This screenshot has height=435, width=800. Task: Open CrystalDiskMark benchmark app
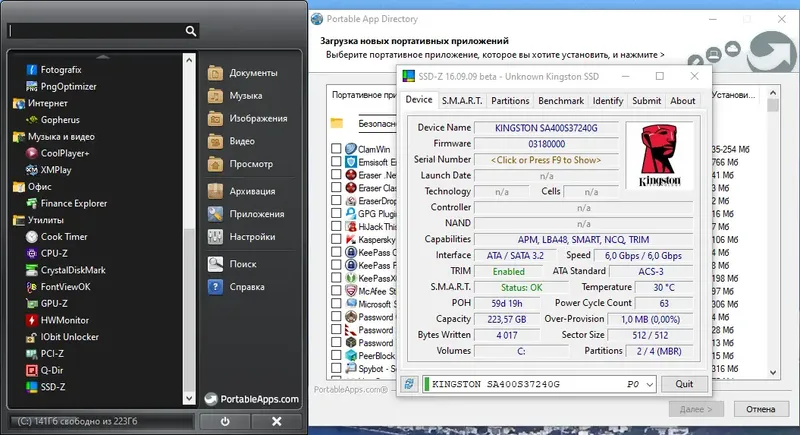tap(66, 270)
